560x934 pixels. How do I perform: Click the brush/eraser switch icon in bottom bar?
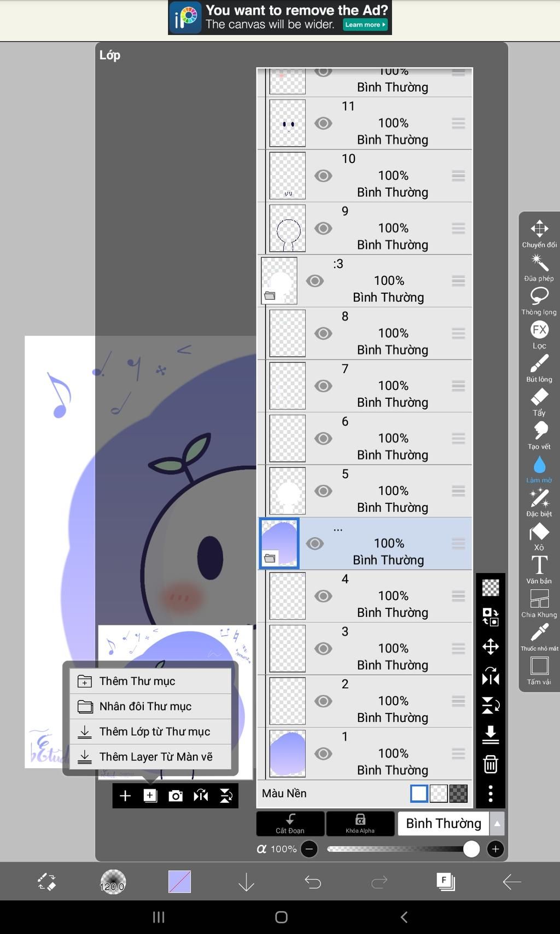[x=46, y=882]
